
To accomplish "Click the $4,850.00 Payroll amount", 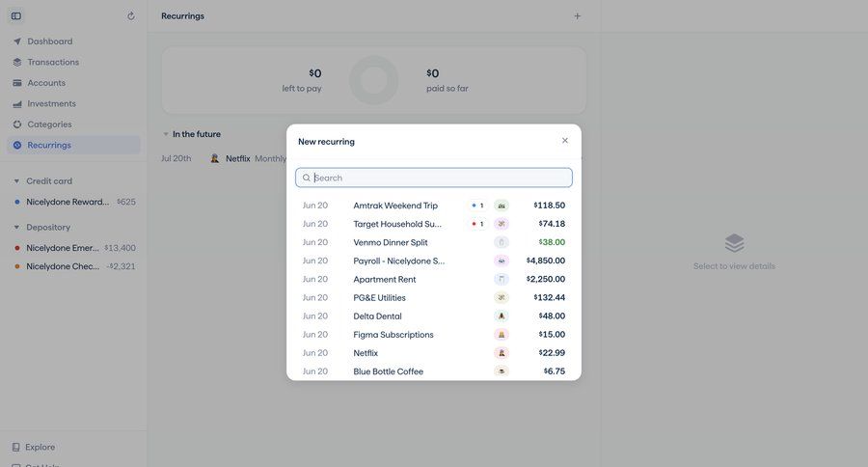I will click(546, 261).
